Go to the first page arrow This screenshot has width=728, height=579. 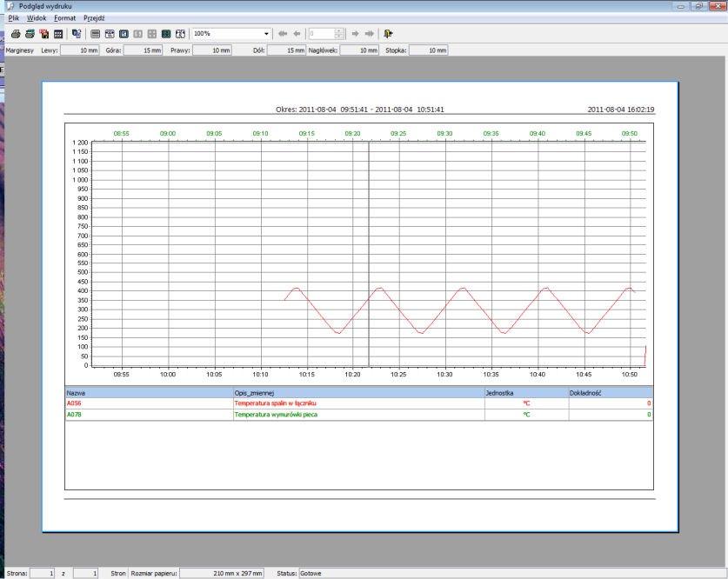[x=283, y=34]
